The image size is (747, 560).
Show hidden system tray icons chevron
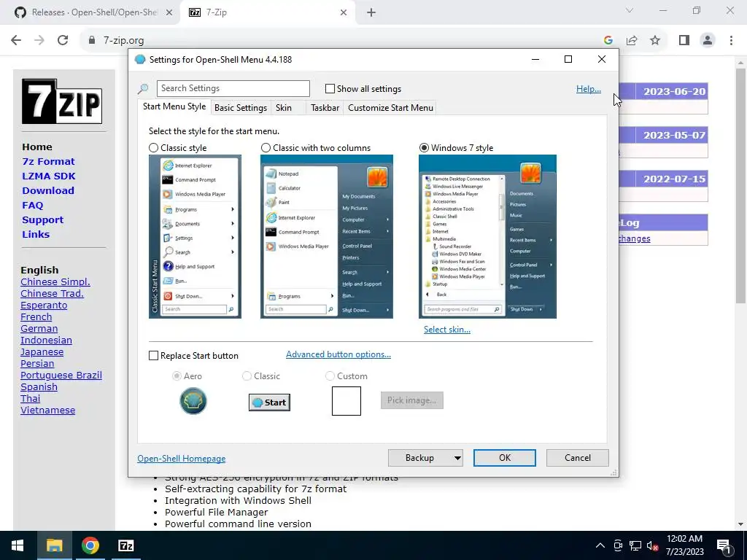coord(600,545)
